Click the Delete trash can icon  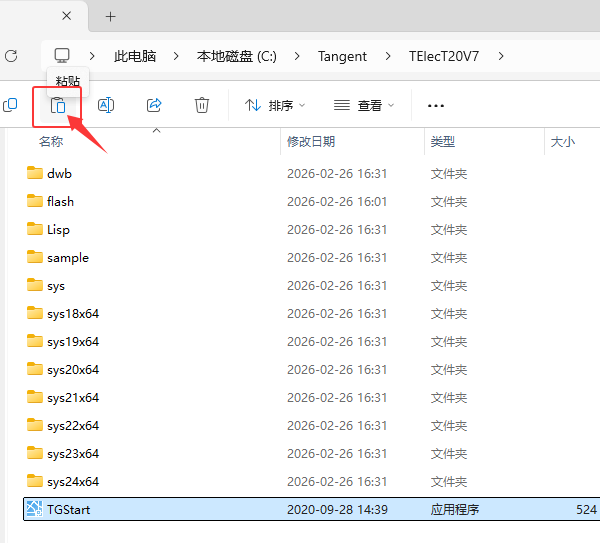click(x=202, y=105)
